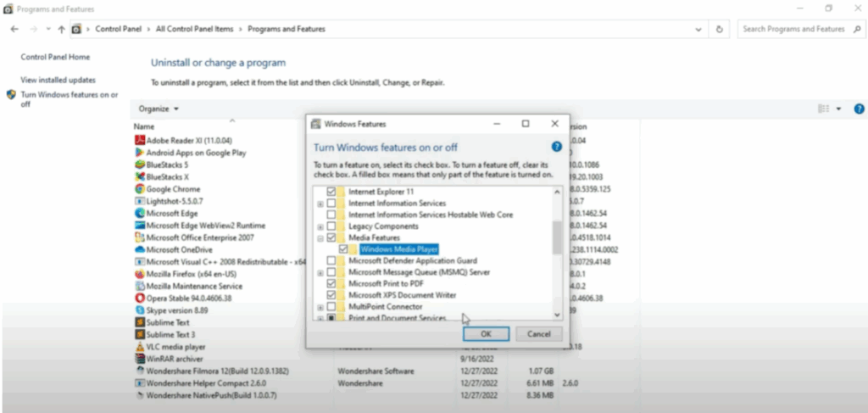The image size is (868, 413).
Task: Click Turn Windows features on or off
Action: (x=70, y=100)
